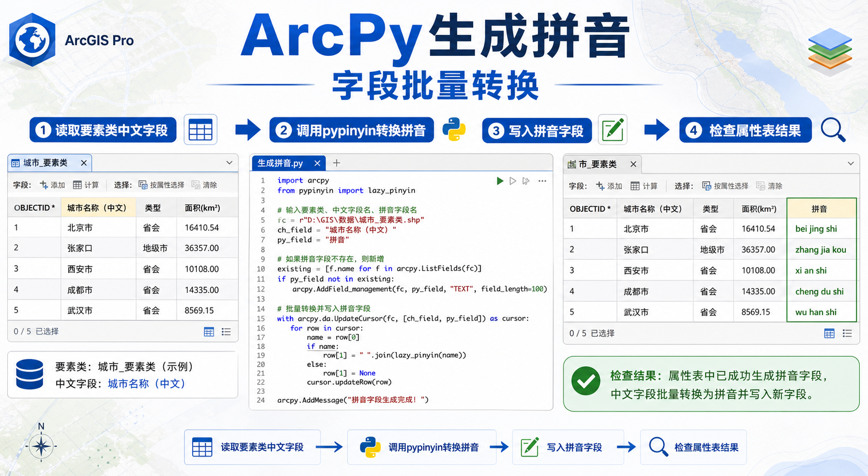
Task: Click the bottom flow box 调用pypinyin转换拼音
Action: point(421,447)
